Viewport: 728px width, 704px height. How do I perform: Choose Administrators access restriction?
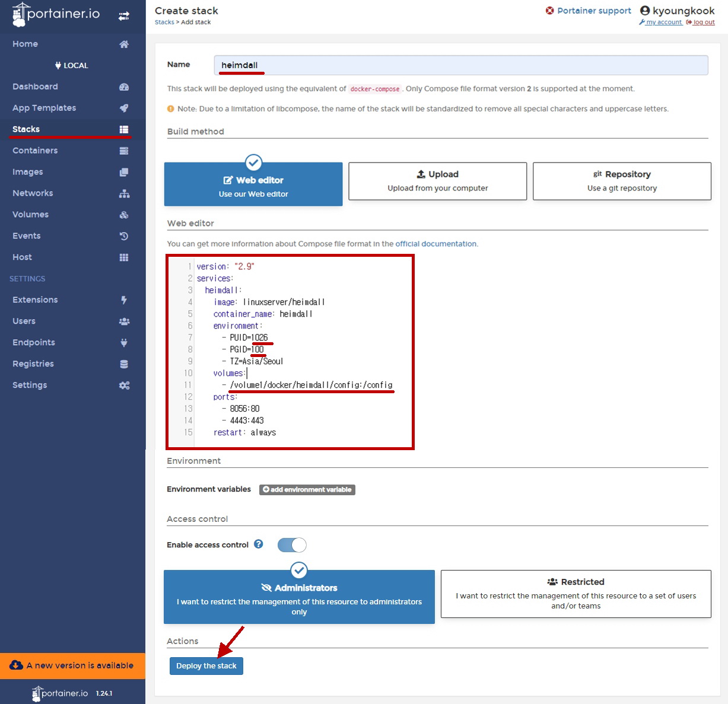(299, 597)
